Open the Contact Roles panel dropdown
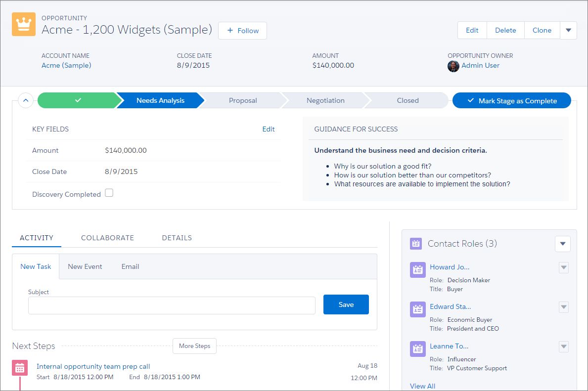Viewport: 588px width, 391px height. point(563,244)
